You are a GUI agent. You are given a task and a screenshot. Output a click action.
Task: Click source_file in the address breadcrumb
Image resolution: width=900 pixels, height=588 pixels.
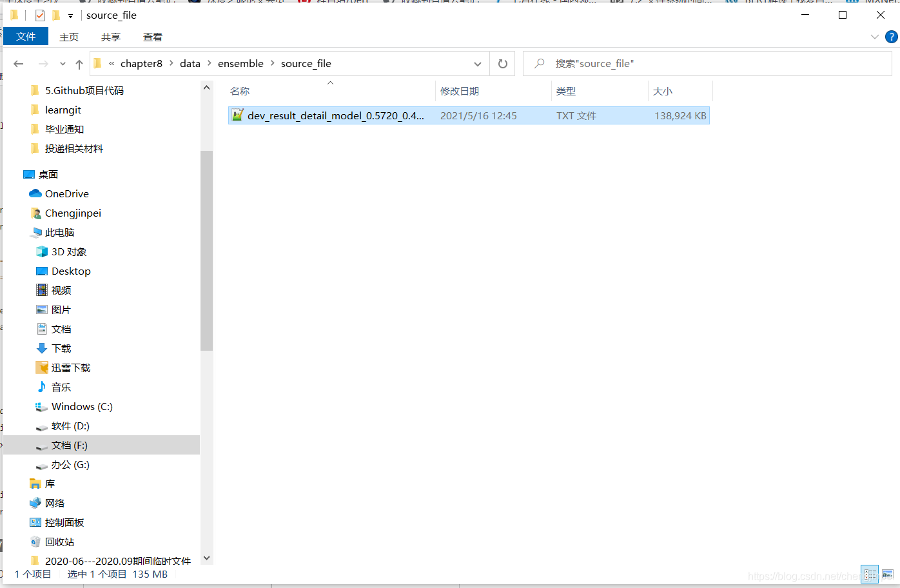[306, 63]
